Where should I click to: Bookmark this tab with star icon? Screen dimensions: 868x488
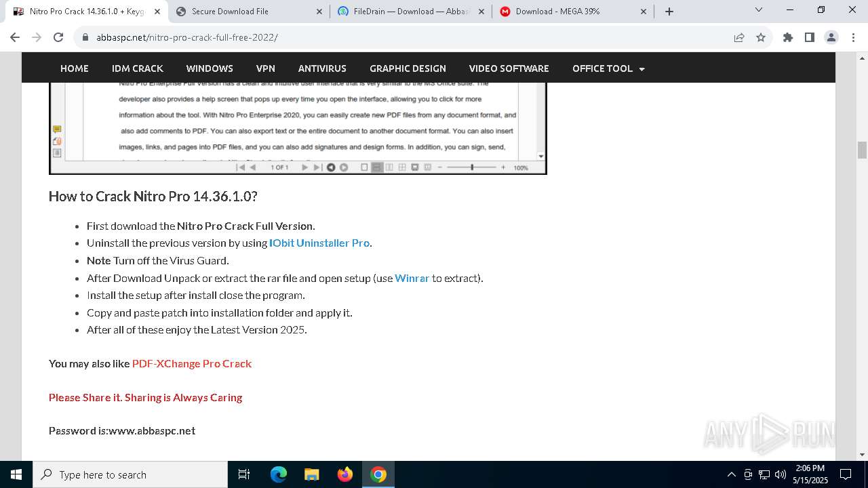761,37
